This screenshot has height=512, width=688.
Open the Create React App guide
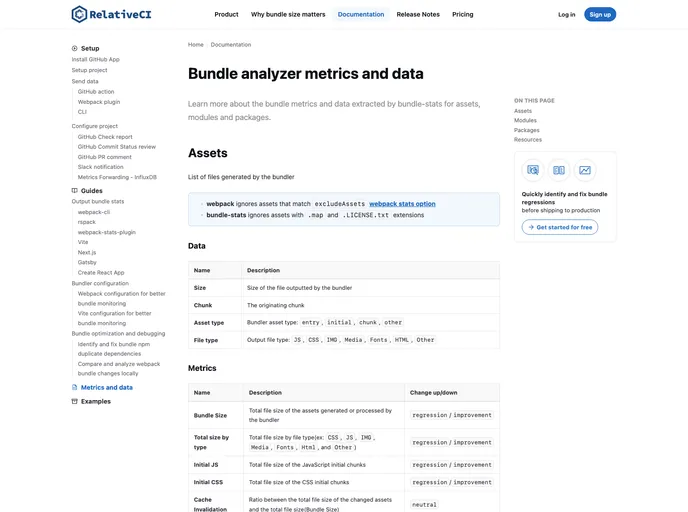[101, 272]
